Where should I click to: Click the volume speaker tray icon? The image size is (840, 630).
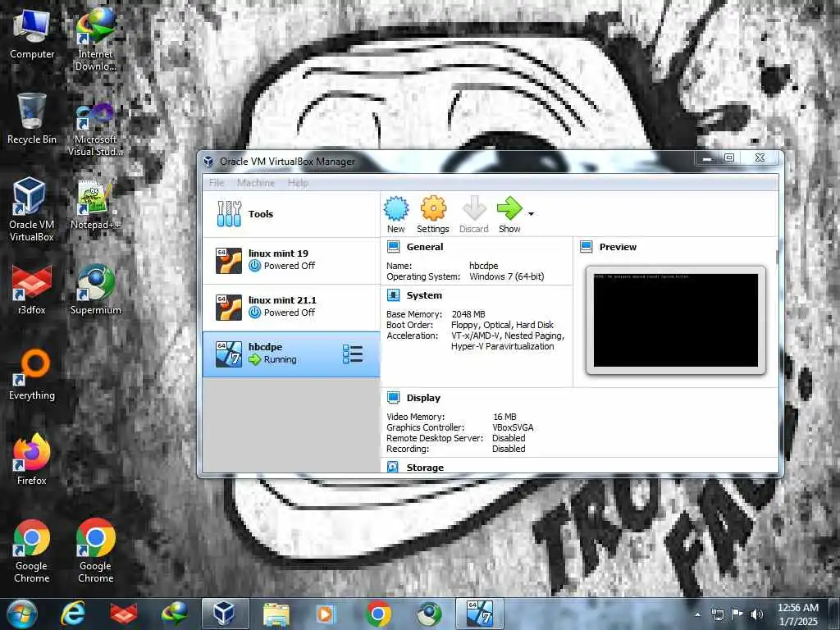757,614
